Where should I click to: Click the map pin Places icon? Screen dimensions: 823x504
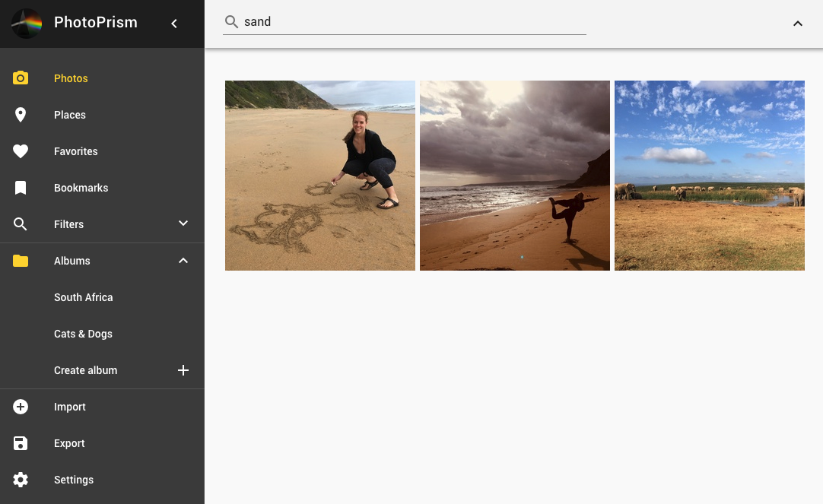(21, 115)
